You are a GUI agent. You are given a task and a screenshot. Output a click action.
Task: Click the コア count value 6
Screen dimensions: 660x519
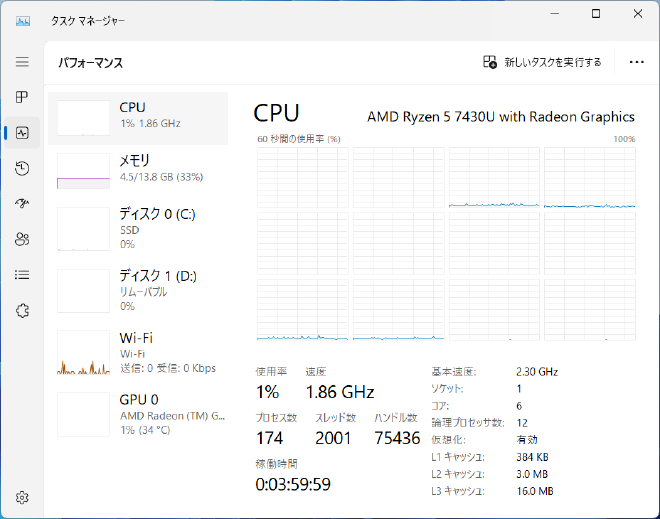tap(519, 406)
